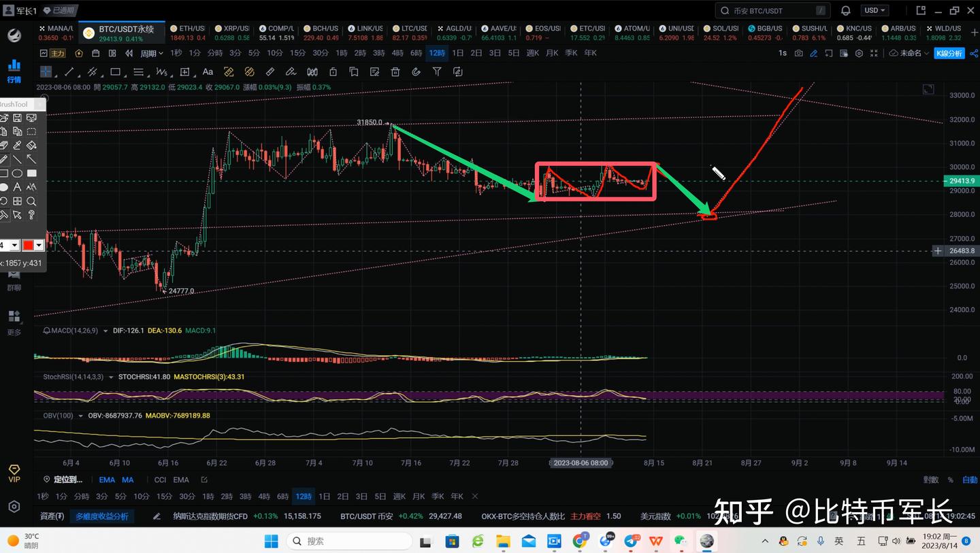Toggle logarithmic scale with 對數 label
The width and height of the screenshot is (980, 553).
click(930, 479)
